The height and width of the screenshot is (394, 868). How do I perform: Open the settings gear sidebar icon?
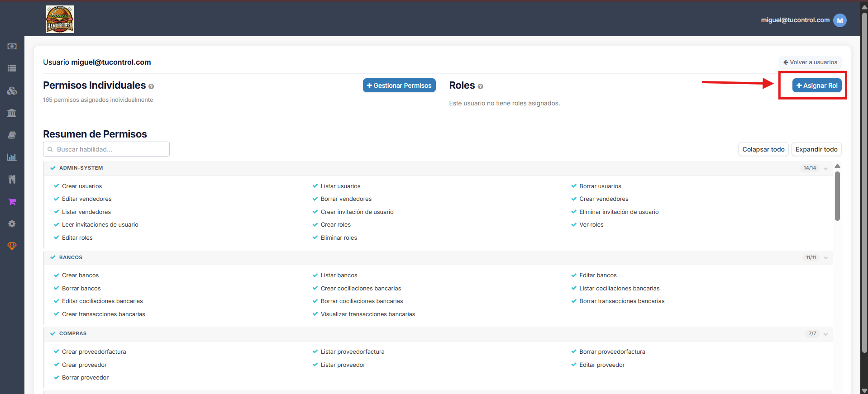(x=12, y=224)
